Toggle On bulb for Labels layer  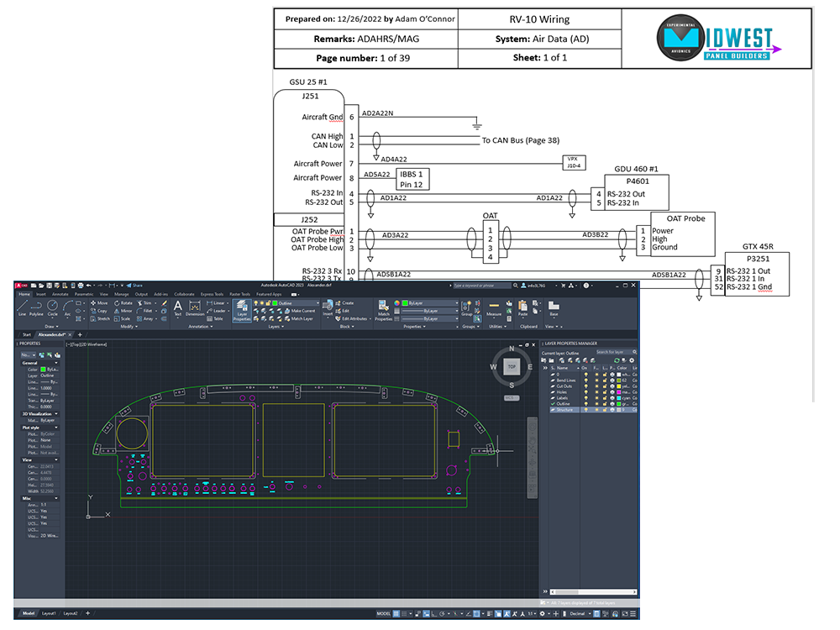(585, 398)
